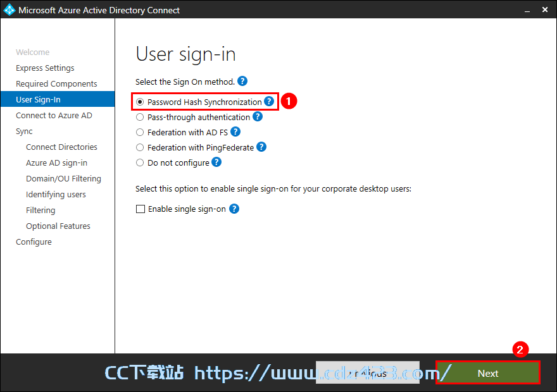557x392 pixels.
Task: Show help for Pass-through authentication
Action: (258, 117)
